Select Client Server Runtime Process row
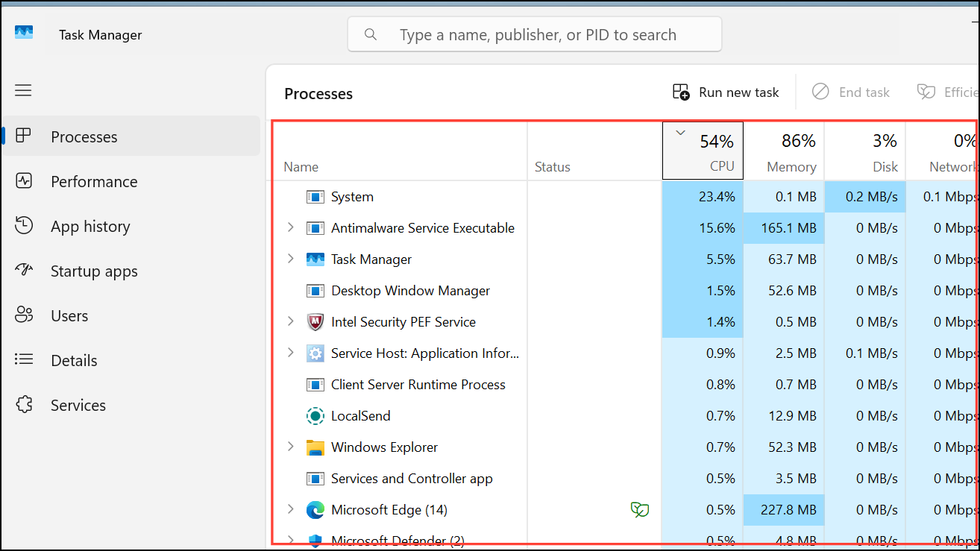This screenshot has height=551, width=980. pyautogui.click(x=625, y=385)
